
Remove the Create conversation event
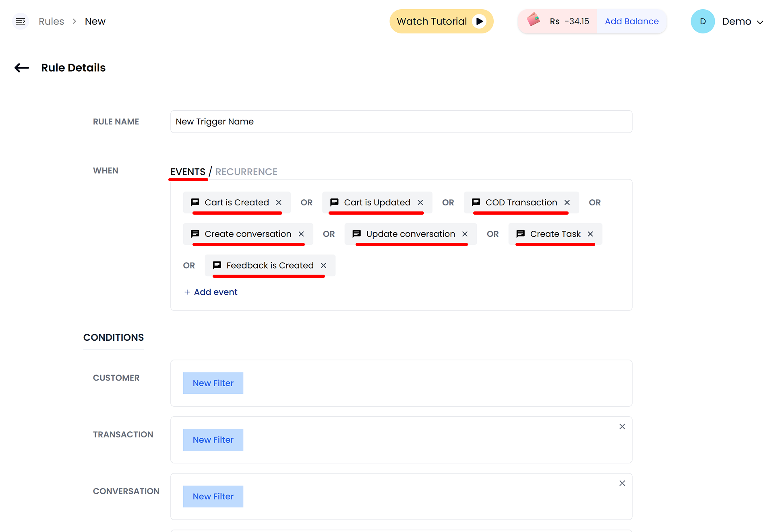point(301,234)
